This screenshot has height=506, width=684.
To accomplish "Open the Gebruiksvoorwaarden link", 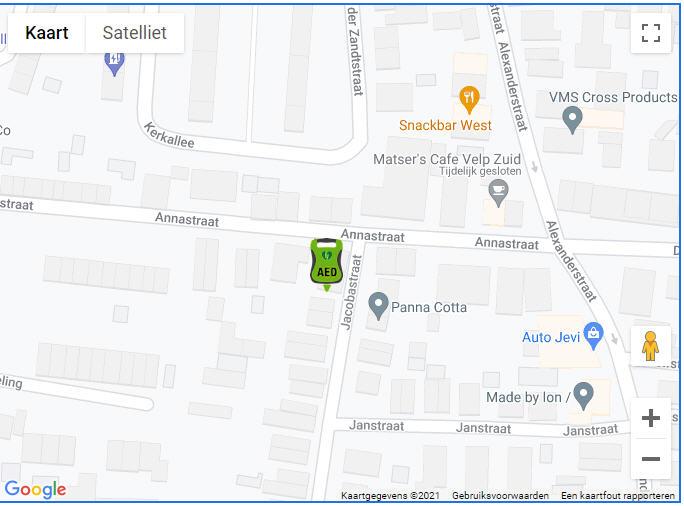I will (500, 496).
